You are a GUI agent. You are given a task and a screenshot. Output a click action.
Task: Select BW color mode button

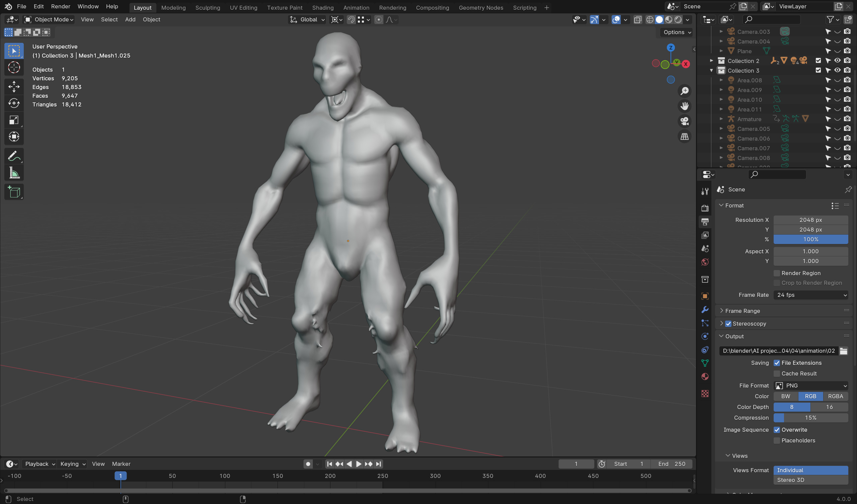pos(786,396)
